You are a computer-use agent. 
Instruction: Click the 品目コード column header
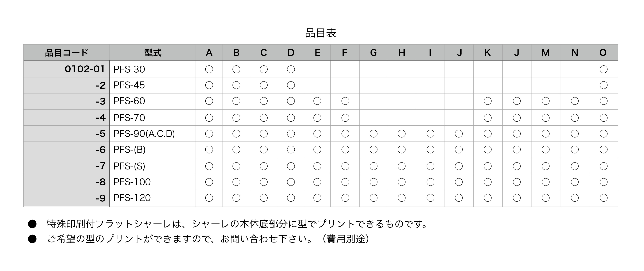(x=66, y=53)
